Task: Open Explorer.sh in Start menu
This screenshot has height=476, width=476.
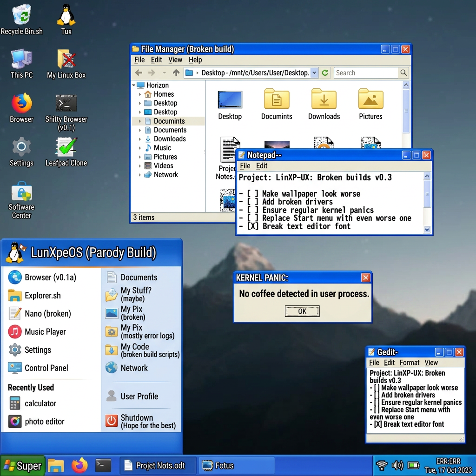Action: pyautogui.click(x=34, y=295)
